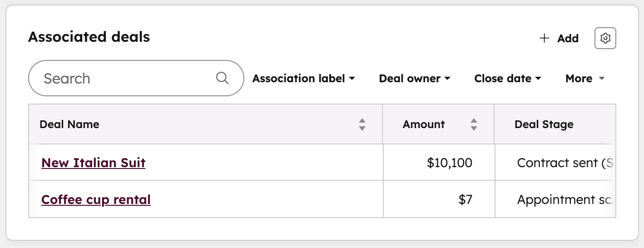
Task: Open the New Italian Suit deal
Action: [x=93, y=163]
